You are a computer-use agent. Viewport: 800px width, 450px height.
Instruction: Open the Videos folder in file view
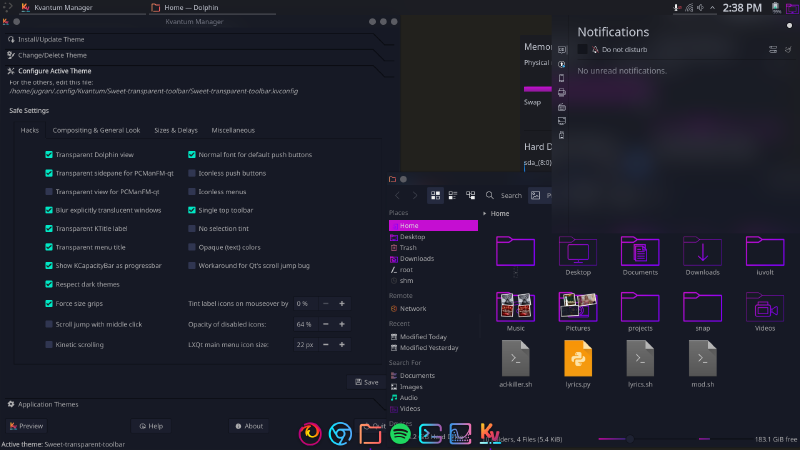point(765,308)
